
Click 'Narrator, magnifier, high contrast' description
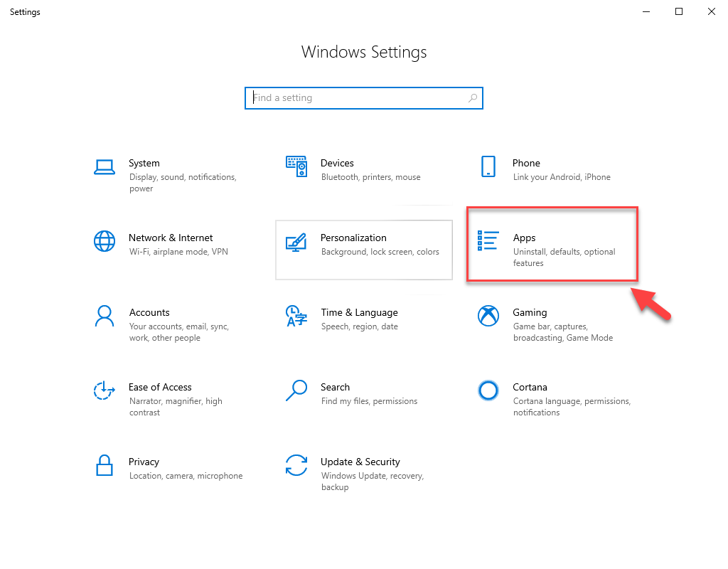click(176, 407)
